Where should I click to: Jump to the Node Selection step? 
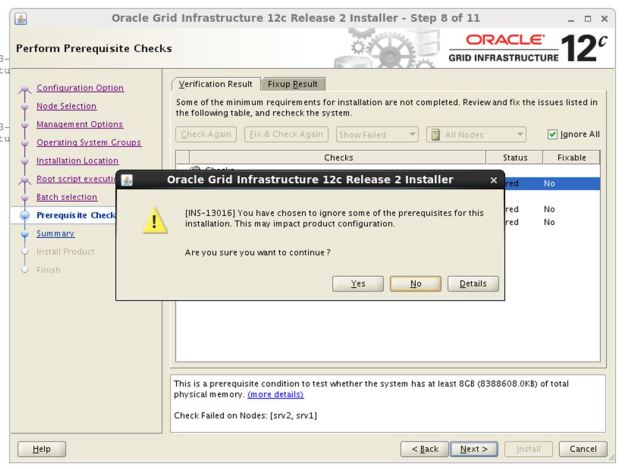pos(66,106)
